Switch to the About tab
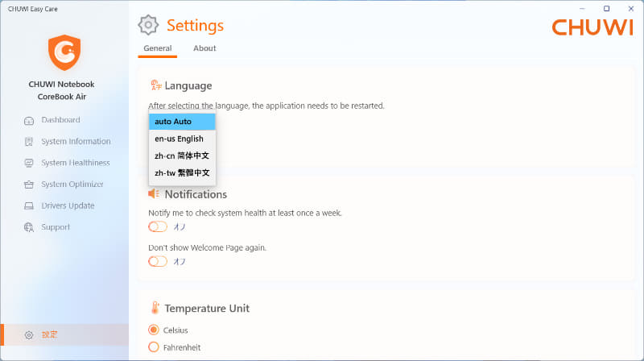Image resolution: width=644 pixels, height=361 pixels. (204, 48)
